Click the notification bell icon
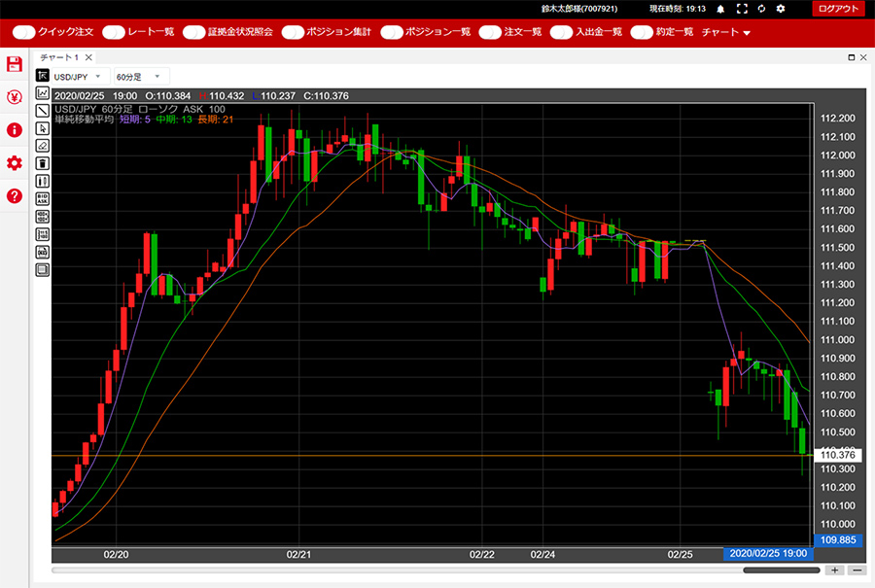 720,9
